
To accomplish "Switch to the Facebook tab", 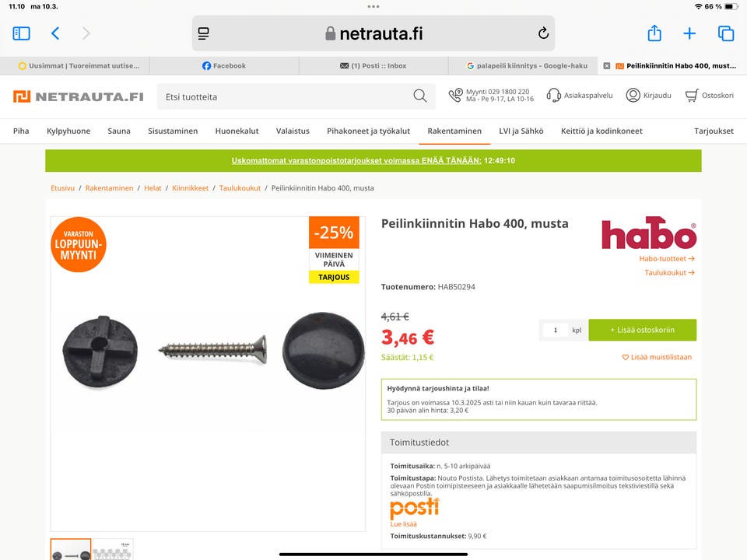I will tap(224, 65).
